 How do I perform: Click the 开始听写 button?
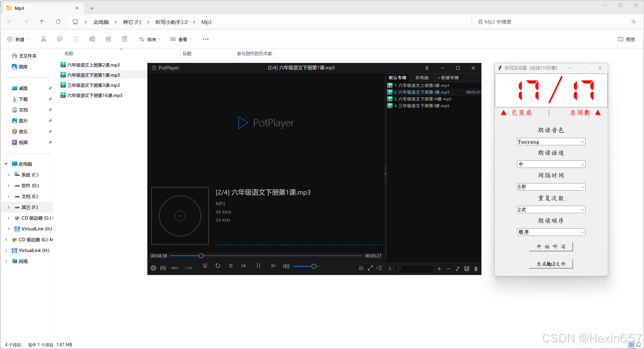point(551,247)
